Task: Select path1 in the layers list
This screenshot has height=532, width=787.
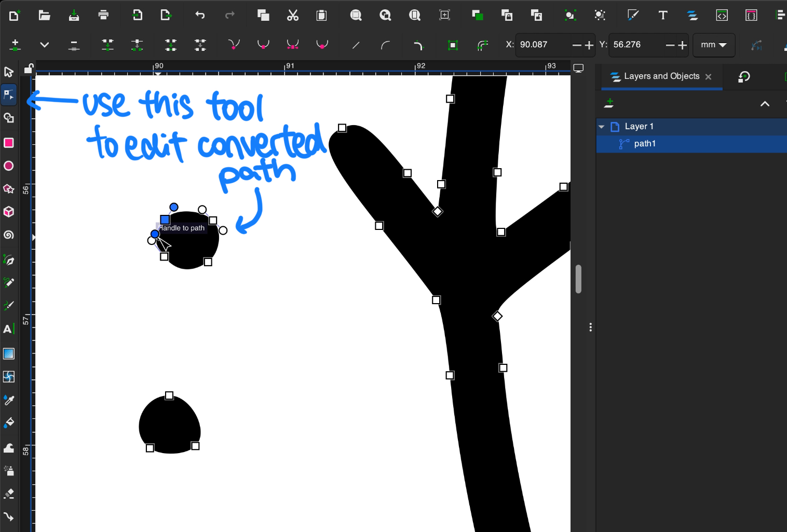Action: [x=645, y=144]
